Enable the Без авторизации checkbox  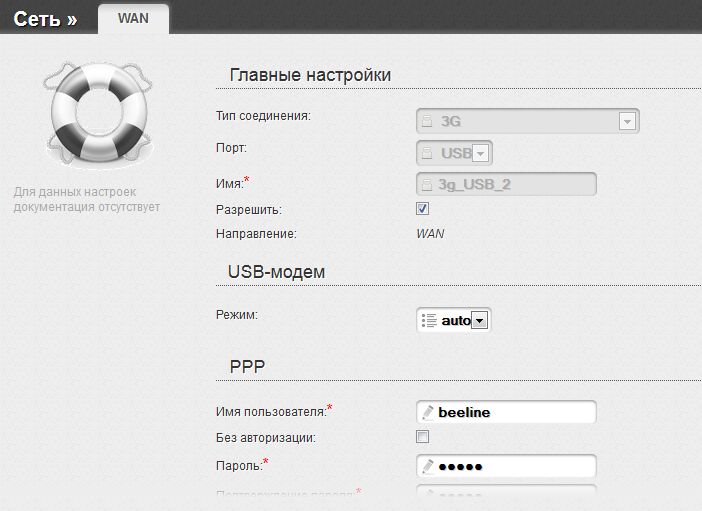[422, 437]
